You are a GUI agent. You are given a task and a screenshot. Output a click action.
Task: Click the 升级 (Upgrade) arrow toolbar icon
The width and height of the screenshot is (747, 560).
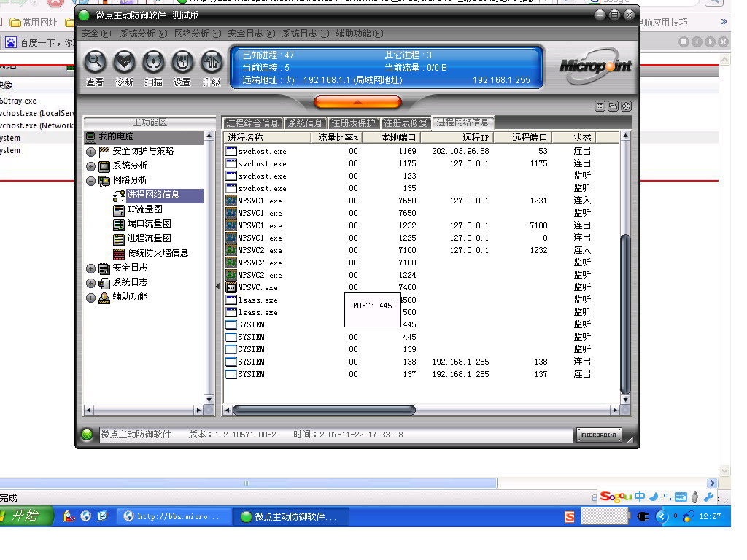coord(212,63)
